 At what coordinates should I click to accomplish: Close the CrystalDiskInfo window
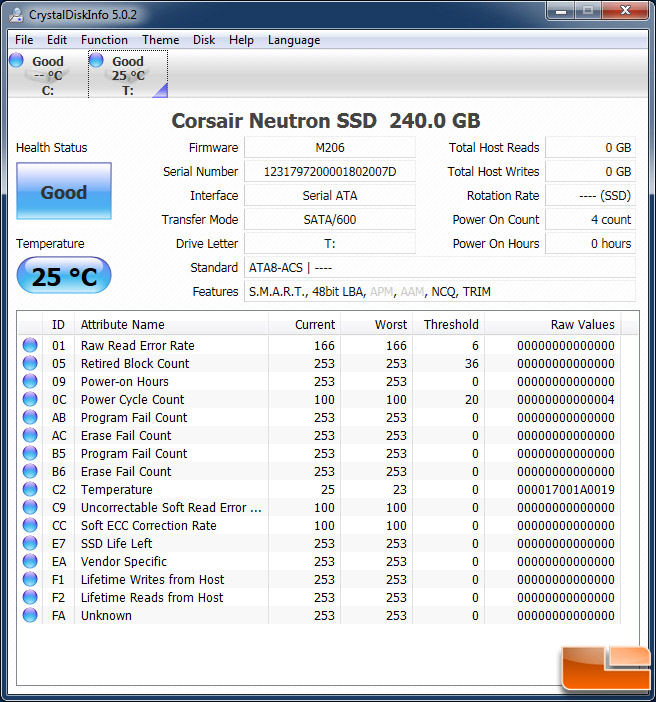click(x=625, y=11)
